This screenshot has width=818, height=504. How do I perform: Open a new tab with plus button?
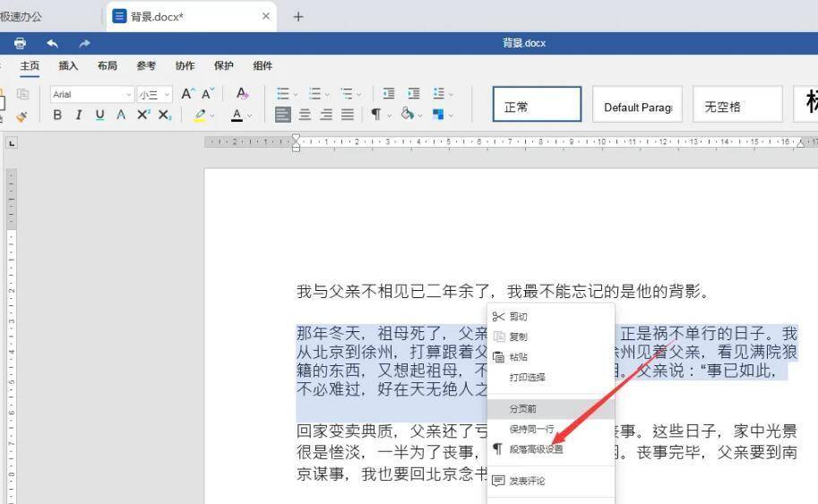(297, 17)
